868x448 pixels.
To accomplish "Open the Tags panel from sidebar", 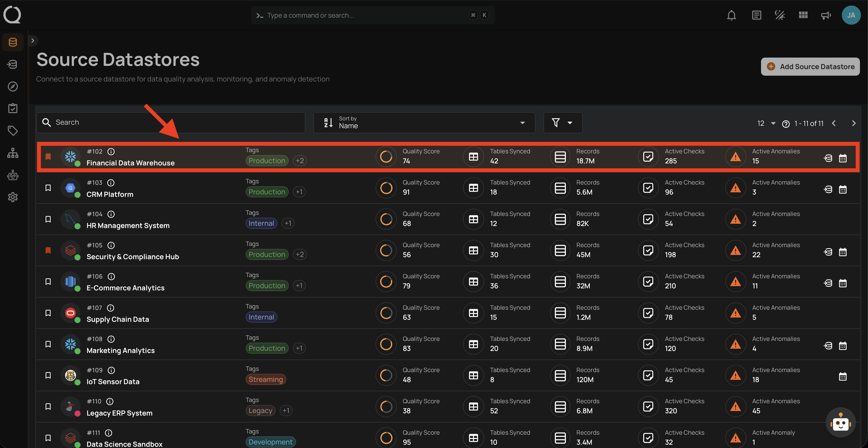I will click(x=13, y=130).
